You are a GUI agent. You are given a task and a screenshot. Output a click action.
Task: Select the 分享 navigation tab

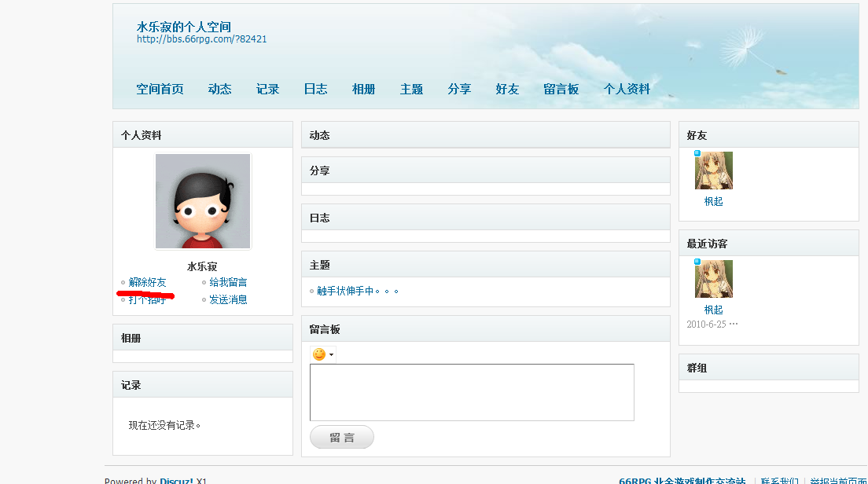(459, 89)
